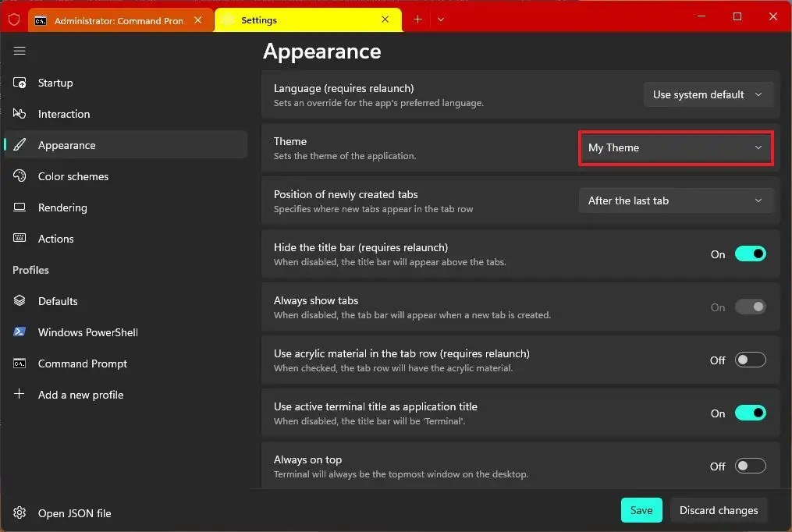Open the Language override dropdown
The height and width of the screenshot is (532, 792).
[707, 94]
